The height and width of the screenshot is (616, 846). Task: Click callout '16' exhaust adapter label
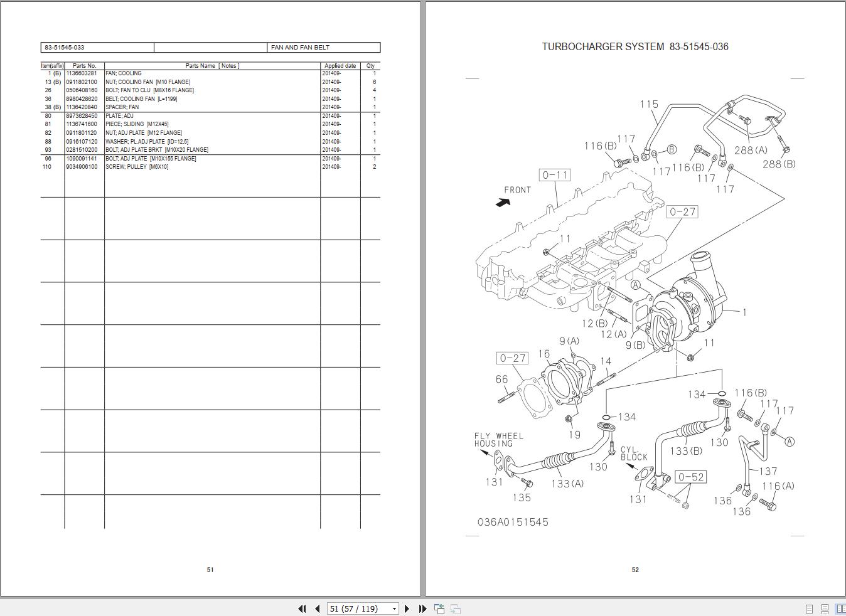544,354
